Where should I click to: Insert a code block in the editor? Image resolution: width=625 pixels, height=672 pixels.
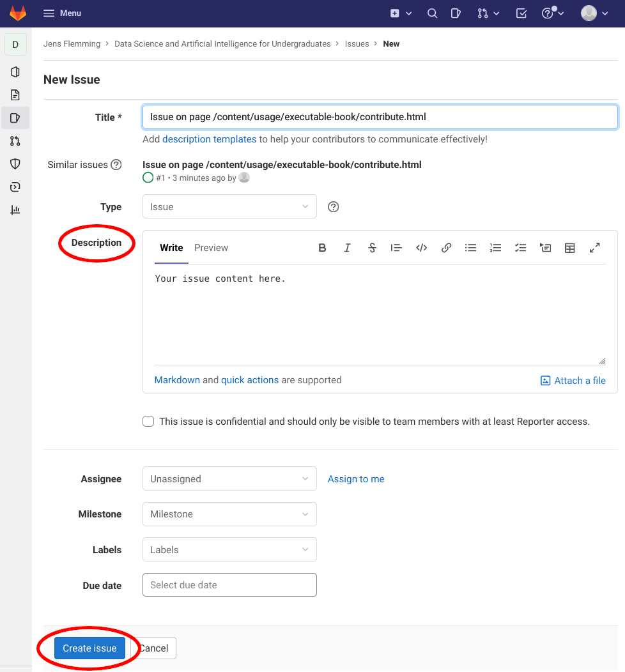421,248
